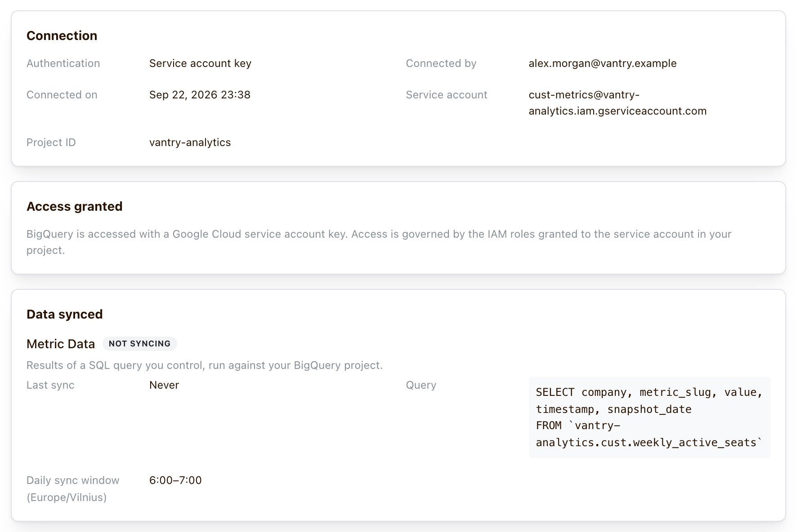The image size is (796, 532).
Task: Click the "Connection" section heading
Action: point(62,35)
